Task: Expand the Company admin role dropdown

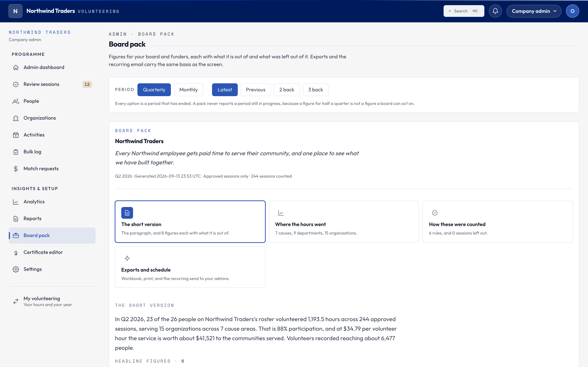Action: pos(534,11)
